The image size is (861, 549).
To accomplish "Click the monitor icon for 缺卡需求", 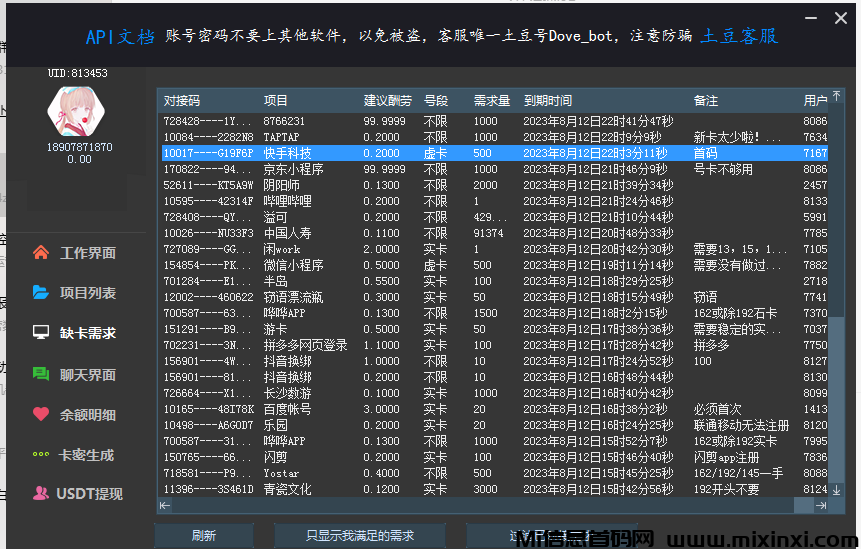I will coord(41,333).
